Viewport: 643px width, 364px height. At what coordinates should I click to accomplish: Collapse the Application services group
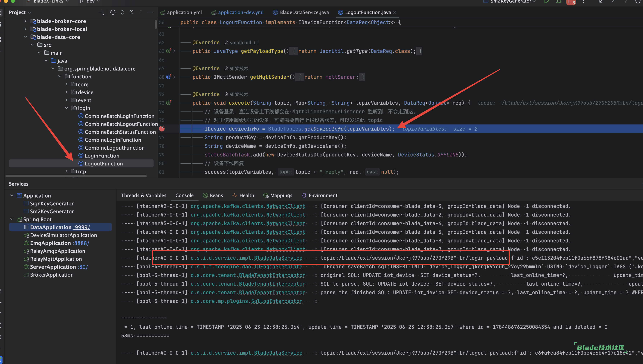12,195
